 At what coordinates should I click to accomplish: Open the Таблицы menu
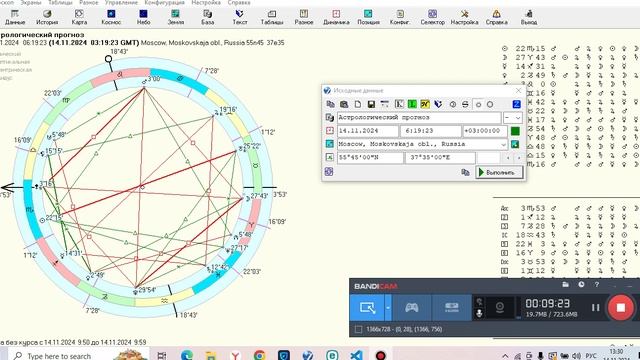60,2
